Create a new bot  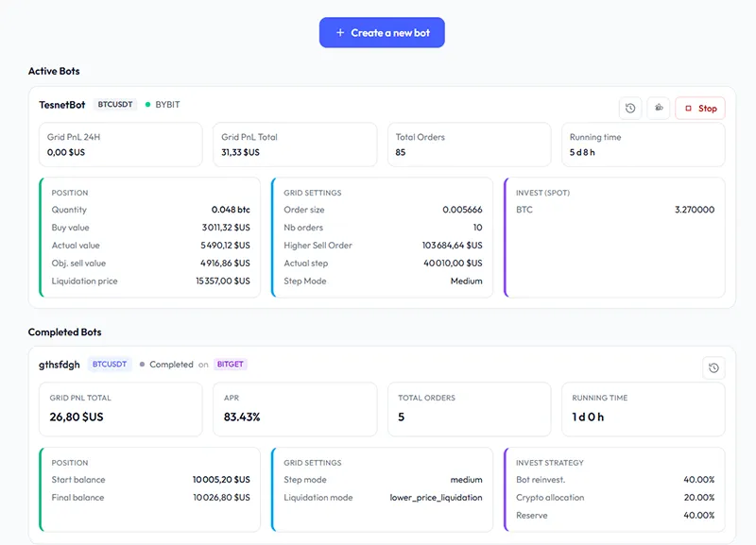(x=382, y=33)
